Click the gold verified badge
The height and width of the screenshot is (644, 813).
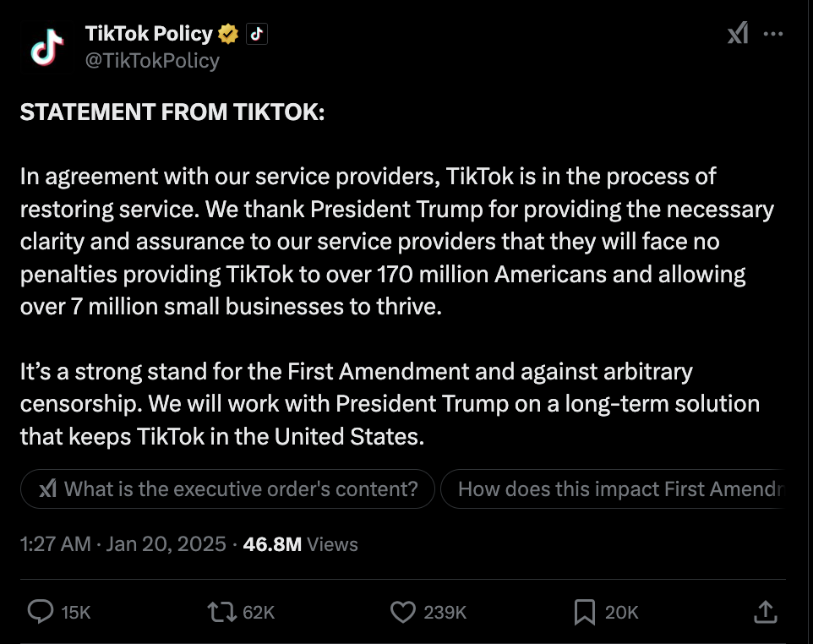(x=228, y=34)
